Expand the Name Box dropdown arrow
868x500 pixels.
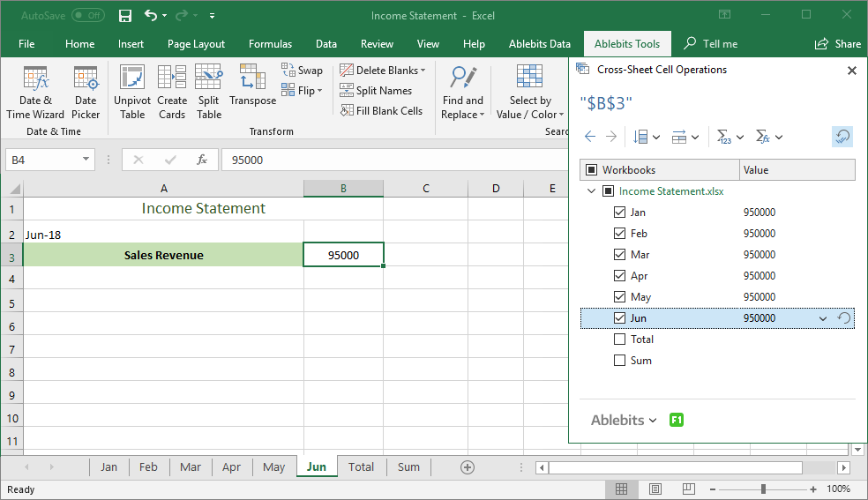[x=86, y=160]
